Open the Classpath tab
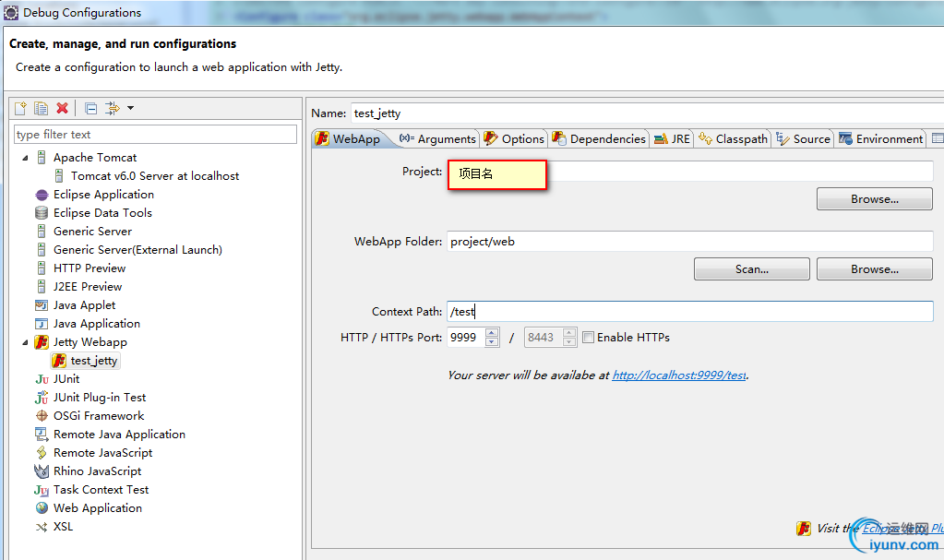The width and height of the screenshot is (944, 560). click(x=734, y=139)
